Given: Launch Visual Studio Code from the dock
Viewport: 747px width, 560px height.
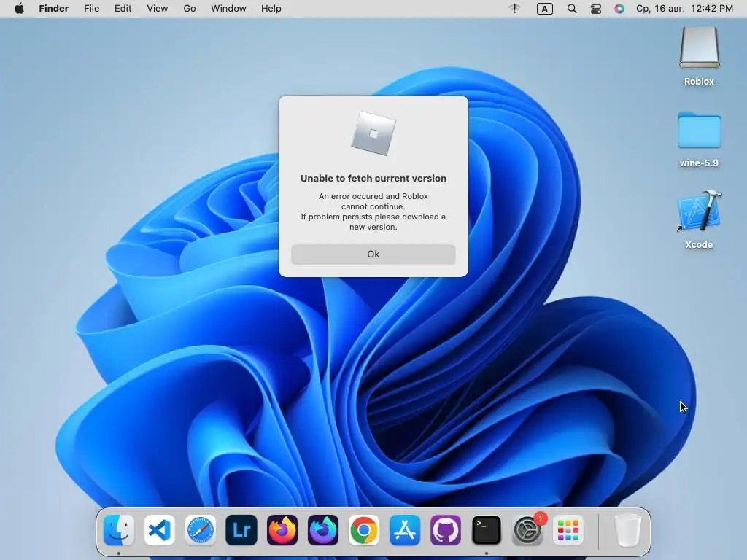Looking at the screenshot, I should (160, 530).
